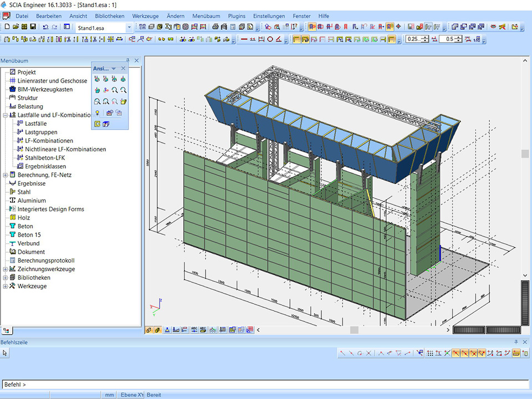Click the draw circle tool icon

pyautogui.click(x=270, y=39)
